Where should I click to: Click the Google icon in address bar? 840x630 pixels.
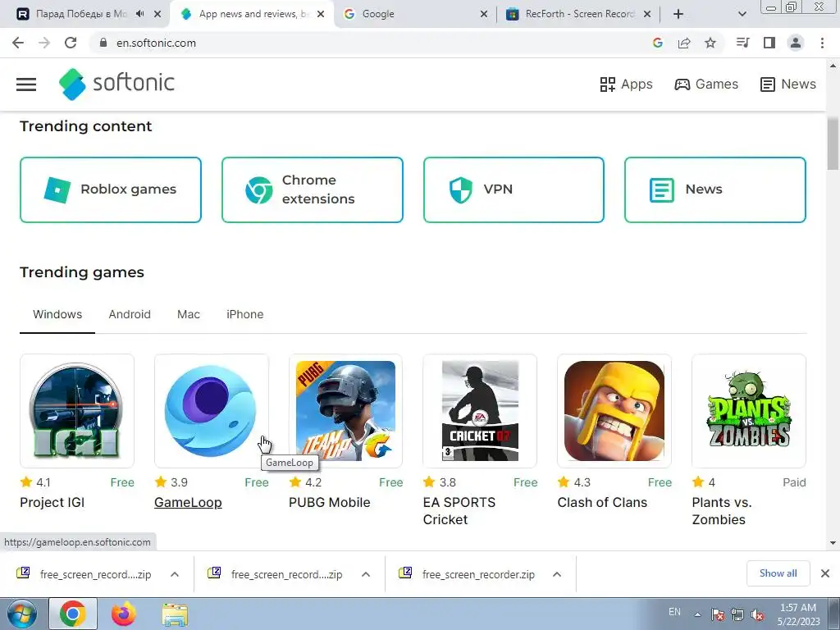(658, 43)
